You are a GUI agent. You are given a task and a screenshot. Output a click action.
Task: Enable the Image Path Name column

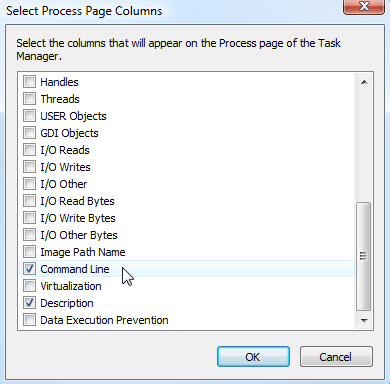pyautogui.click(x=29, y=252)
